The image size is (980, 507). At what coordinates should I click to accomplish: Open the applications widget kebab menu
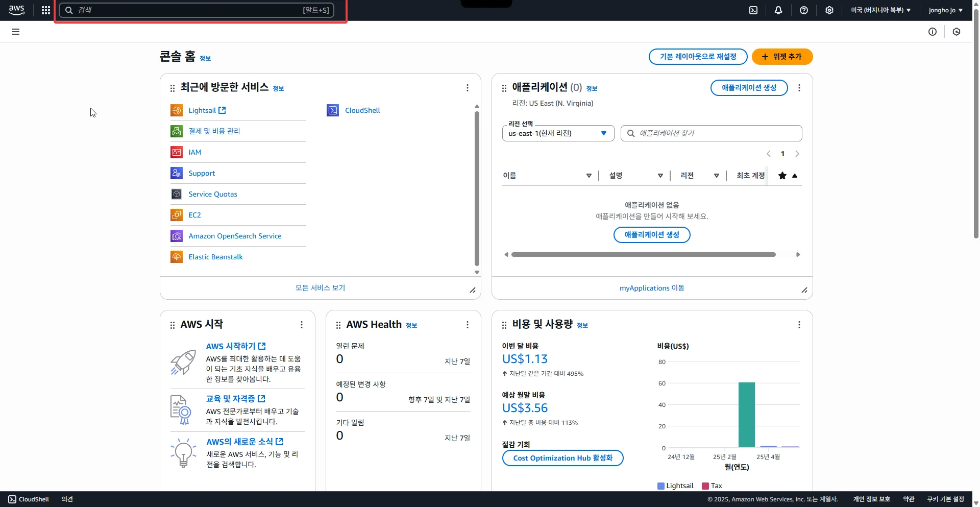799,88
